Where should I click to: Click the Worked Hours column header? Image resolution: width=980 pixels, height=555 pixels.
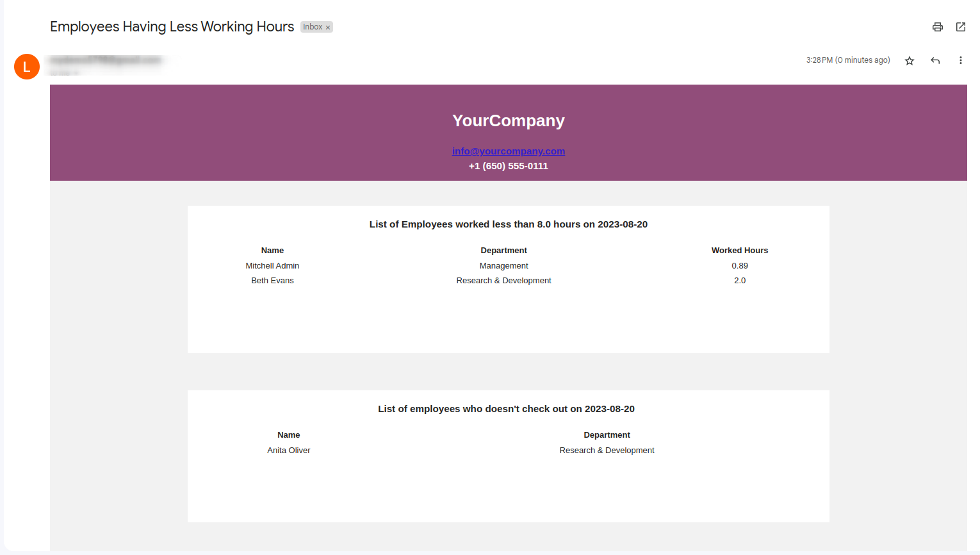[x=740, y=251]
